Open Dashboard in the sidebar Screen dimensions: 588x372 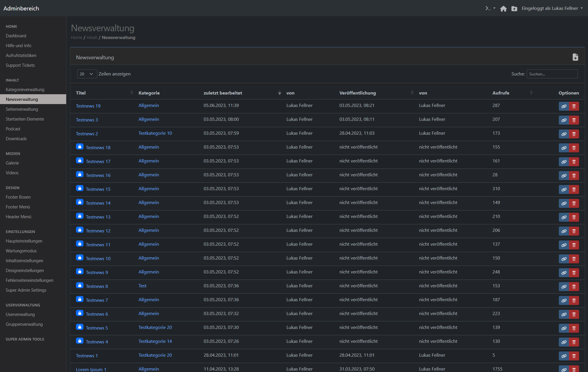point(16,36)
